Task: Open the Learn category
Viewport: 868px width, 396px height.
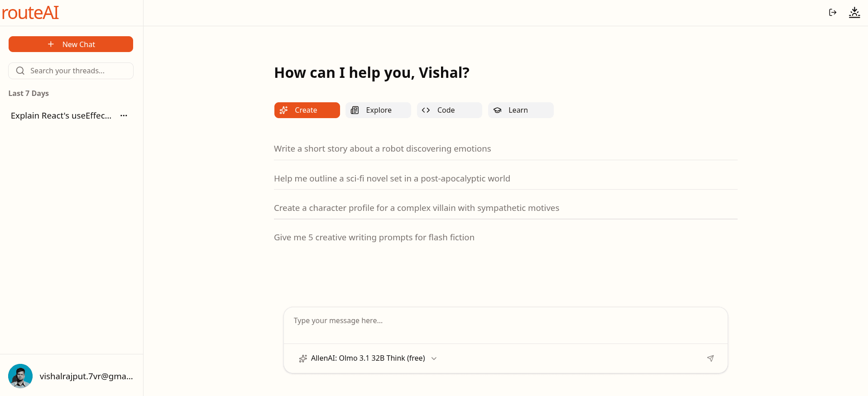Action: pyautogui.click(x=520, y=110)
